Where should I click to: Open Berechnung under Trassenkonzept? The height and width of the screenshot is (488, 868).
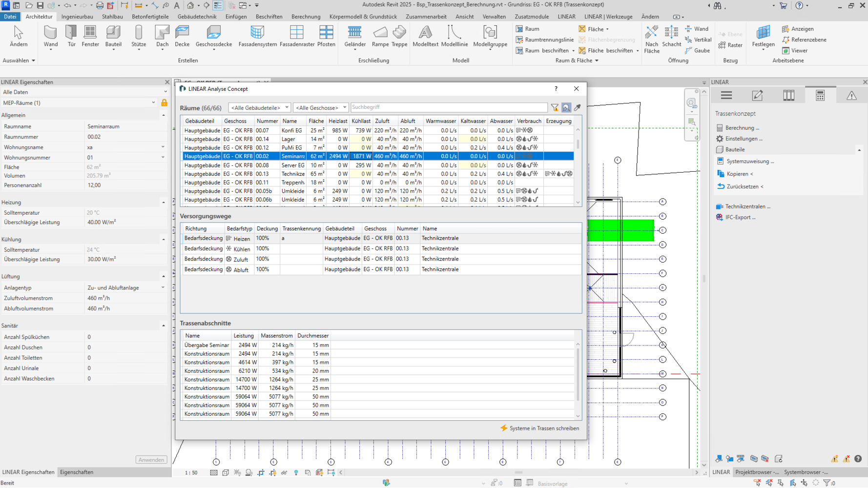point(742,128)
